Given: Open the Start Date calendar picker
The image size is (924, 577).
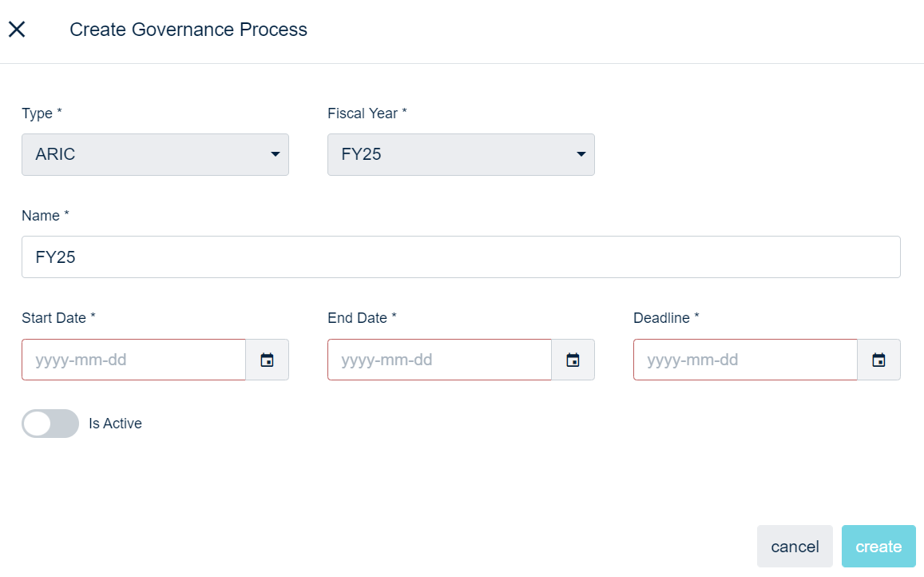Looking at the screenshot, I should tap(267, 360).
